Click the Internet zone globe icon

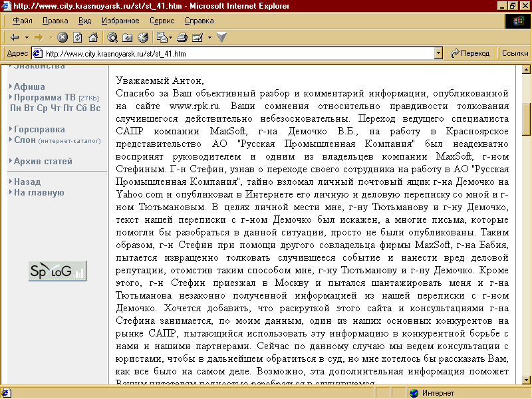click(414, 393)
